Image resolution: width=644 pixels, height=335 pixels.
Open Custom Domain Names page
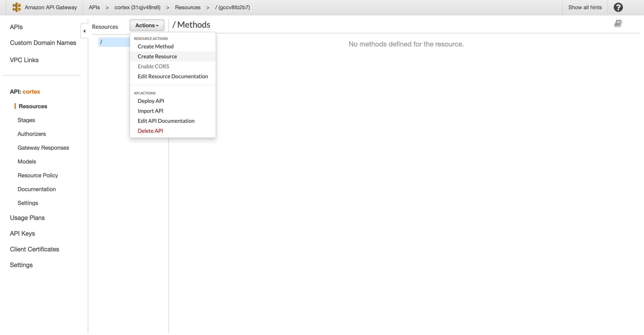click(x=43, y=43)
